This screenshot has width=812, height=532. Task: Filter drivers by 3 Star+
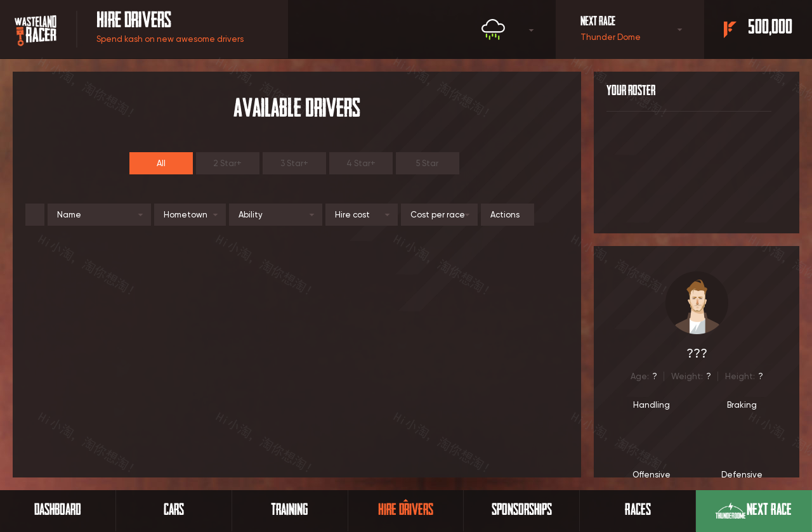tap(294, 164)
